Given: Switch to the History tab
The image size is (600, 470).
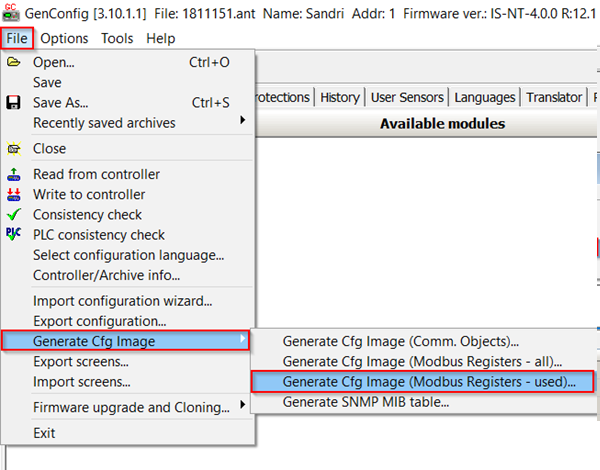Looking at the screenshot, I should [x=340, y=97].
